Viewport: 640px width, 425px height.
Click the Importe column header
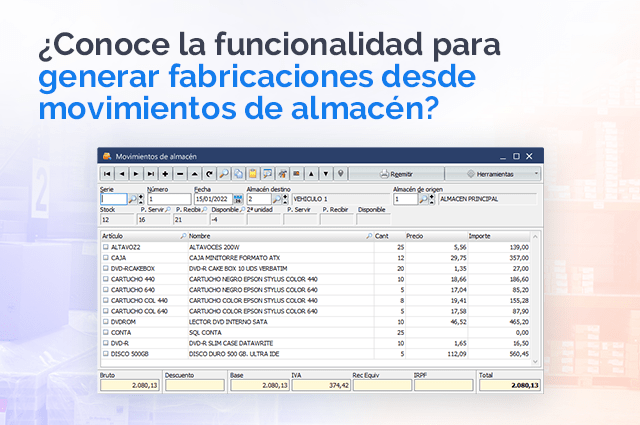pyautogui.click(x=480, y=235)
